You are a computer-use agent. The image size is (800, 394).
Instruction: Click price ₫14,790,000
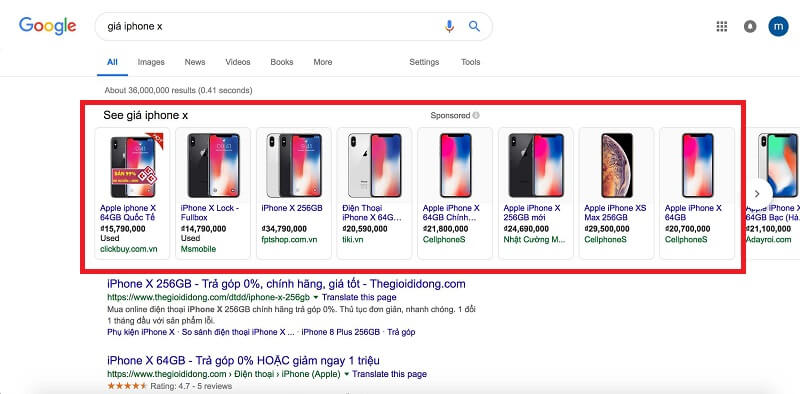(203, 229)
